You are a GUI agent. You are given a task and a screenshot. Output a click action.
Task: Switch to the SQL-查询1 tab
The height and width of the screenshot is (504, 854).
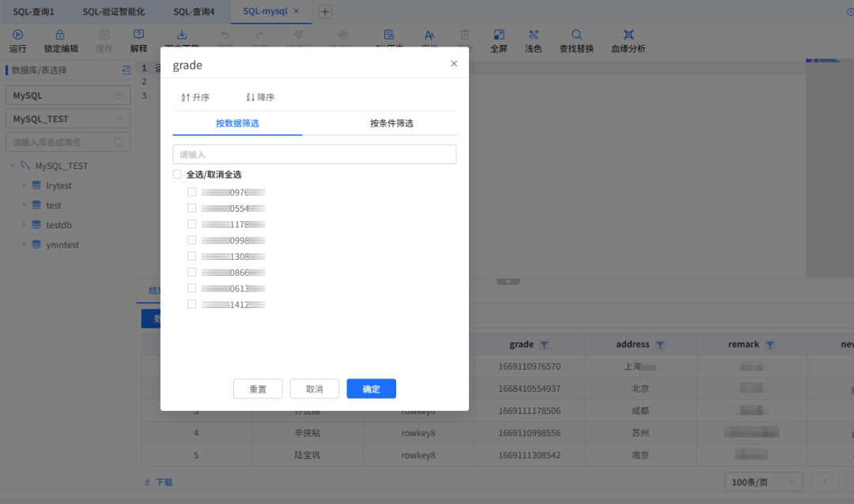click(33, 11)
